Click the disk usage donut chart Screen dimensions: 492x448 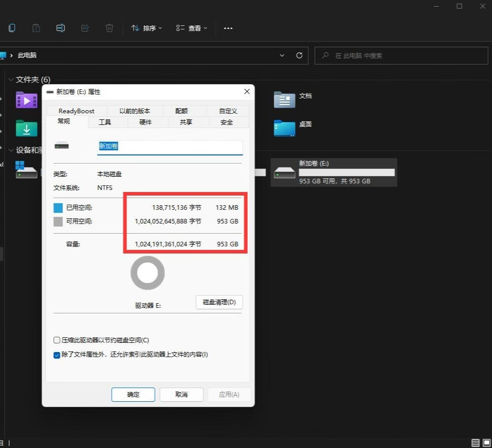147,273
